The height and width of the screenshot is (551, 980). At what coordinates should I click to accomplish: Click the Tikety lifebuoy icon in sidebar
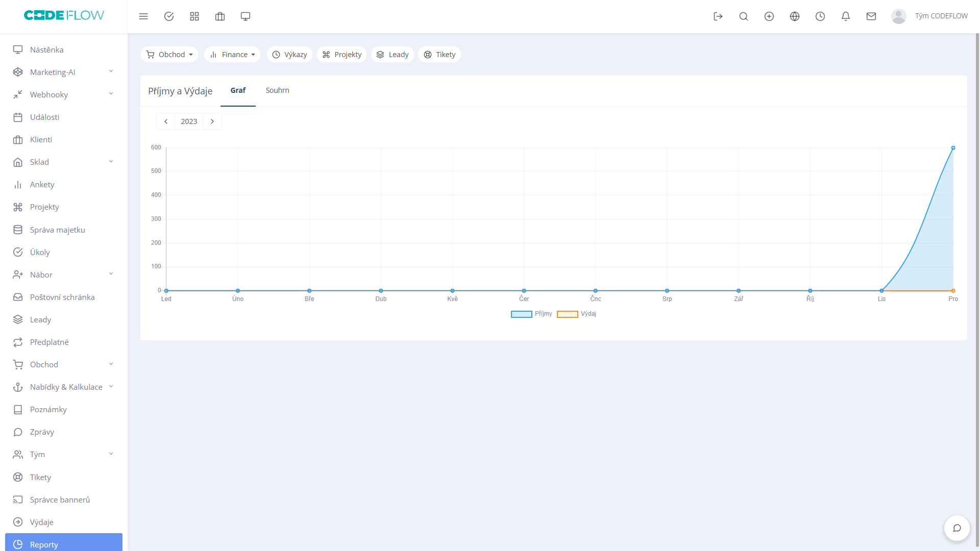point(18,477)
